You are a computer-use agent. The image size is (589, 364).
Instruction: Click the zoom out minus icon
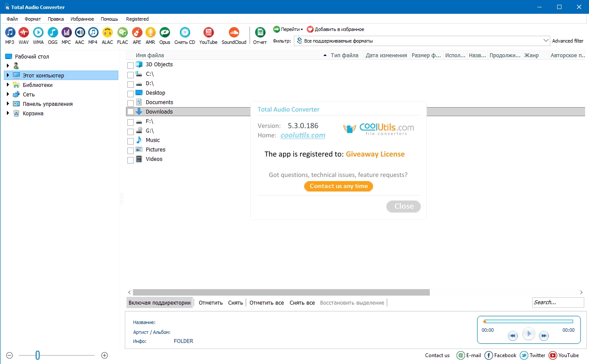[10, 355]
